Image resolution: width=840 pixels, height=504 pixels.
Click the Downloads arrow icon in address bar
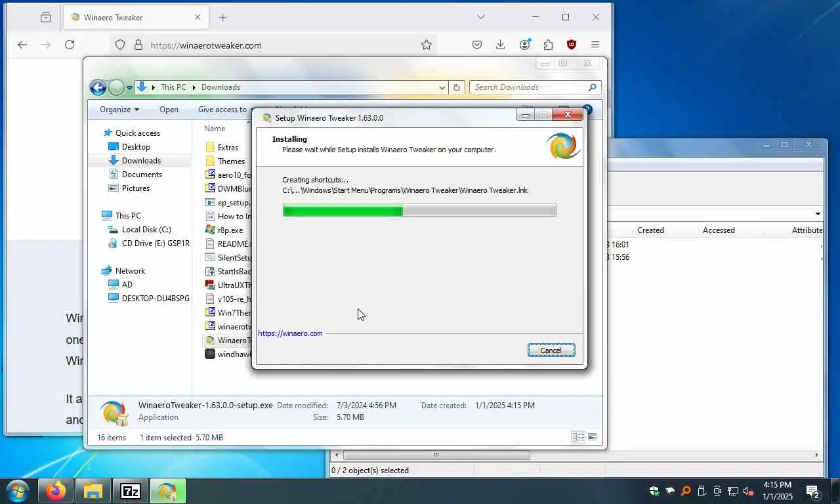coord(141,87)
